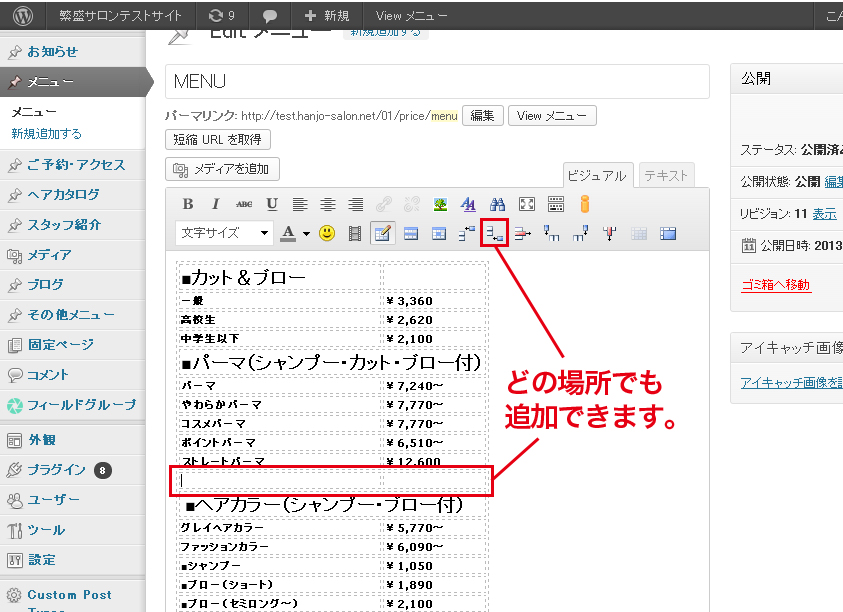Switch to the テキスト editor tab
Viewport: 843px width, 612px height.
click(x=666, y=175)
